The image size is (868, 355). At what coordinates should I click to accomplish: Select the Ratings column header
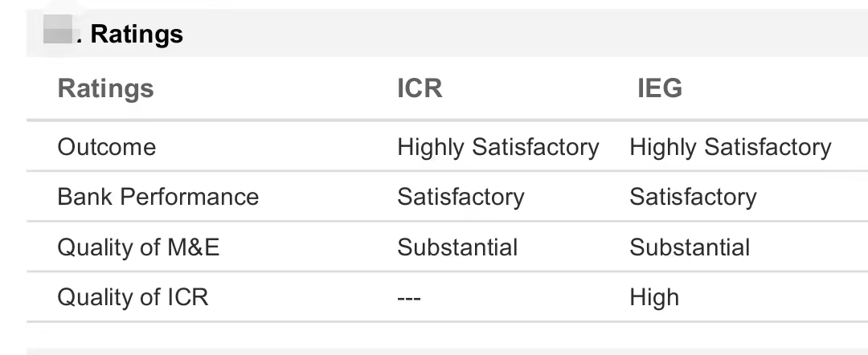(105, 88)
